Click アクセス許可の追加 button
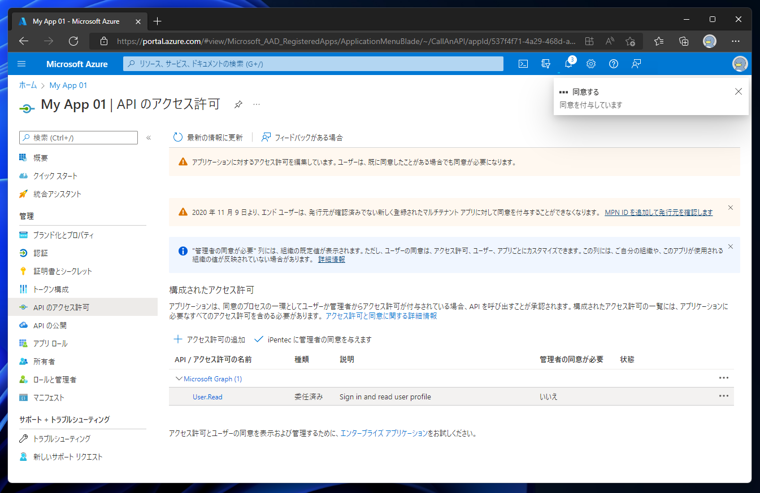Screen dimensions: 760x493 coord(209,339)
